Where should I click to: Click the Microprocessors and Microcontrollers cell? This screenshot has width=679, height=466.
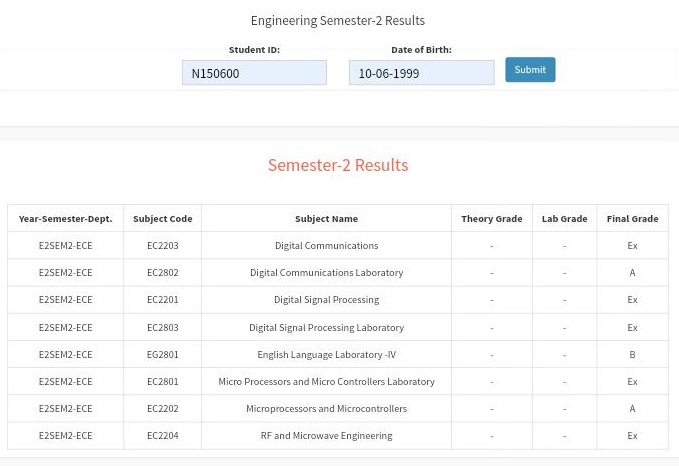pos(326,408)
